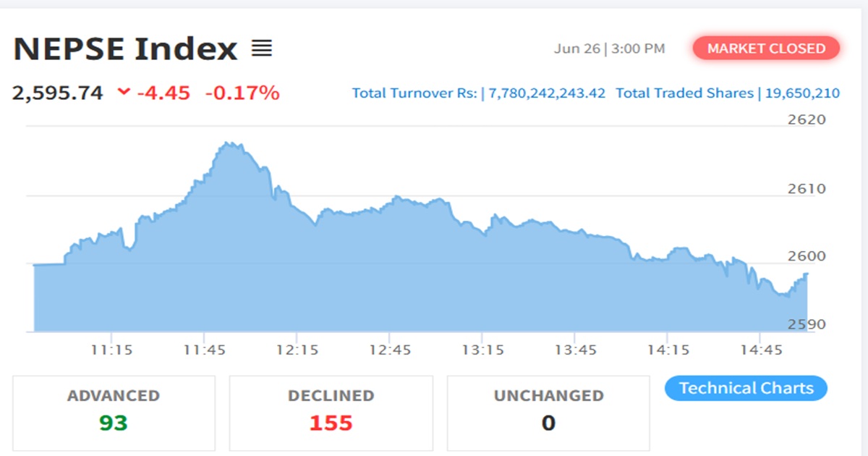The width and height of the screenshot is (868, 456).
Task: Click the Technical Charts button
Action: [746, 388]
